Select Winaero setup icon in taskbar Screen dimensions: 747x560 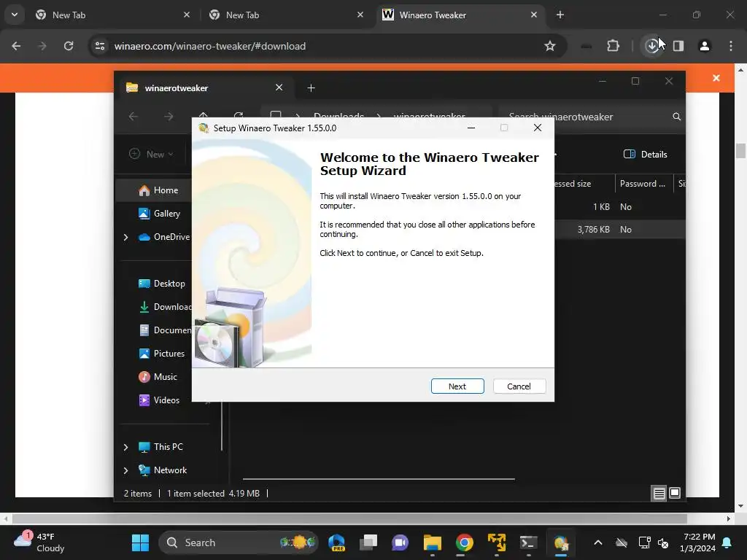click(561, 542)
